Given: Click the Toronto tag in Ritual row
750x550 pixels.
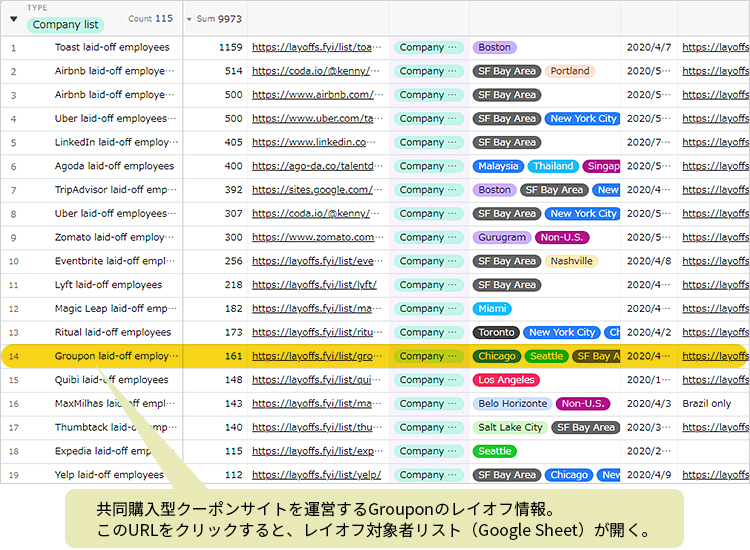Looking at the screenshot, I should [x=496, y=332].
